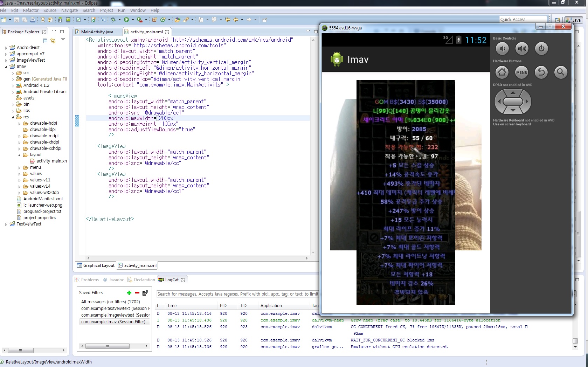Expand the AndroidFirst project
Screen dimensions: 588x367
[x=6, y=48]
